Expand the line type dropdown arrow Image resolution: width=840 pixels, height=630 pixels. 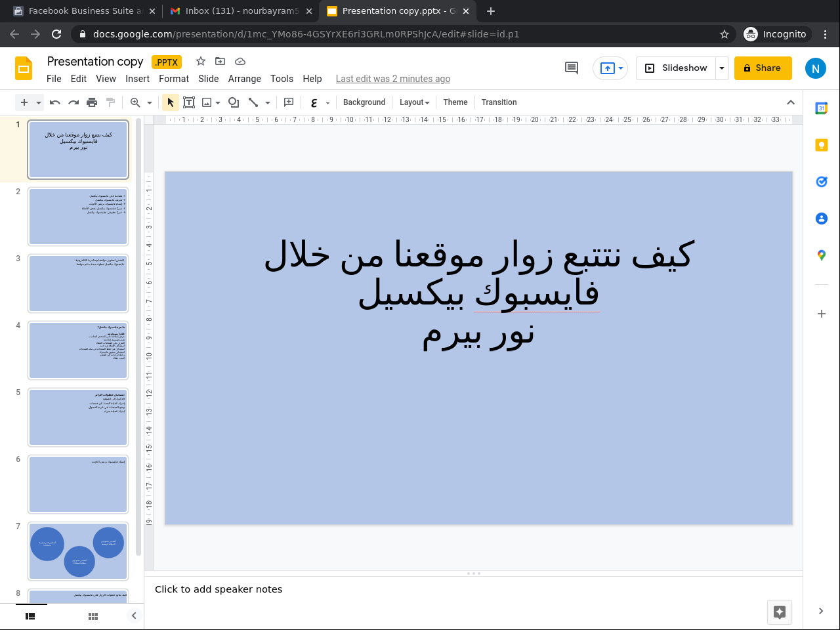click(x=268, y=103)
